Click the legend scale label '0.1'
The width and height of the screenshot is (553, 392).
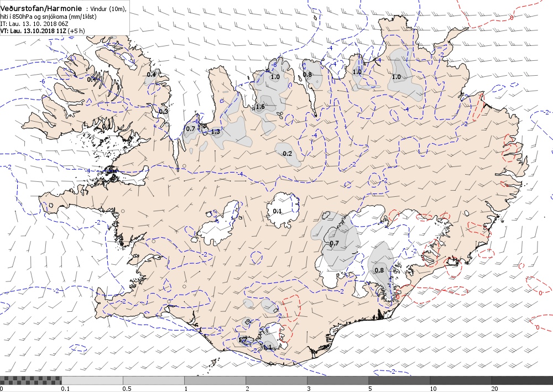(65, 389)
